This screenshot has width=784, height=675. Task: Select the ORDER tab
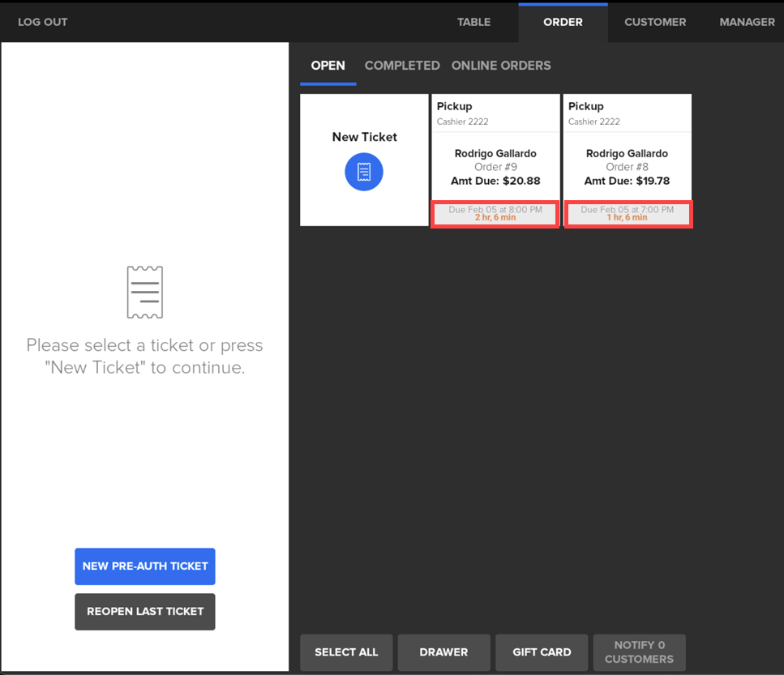pos(563,22)
